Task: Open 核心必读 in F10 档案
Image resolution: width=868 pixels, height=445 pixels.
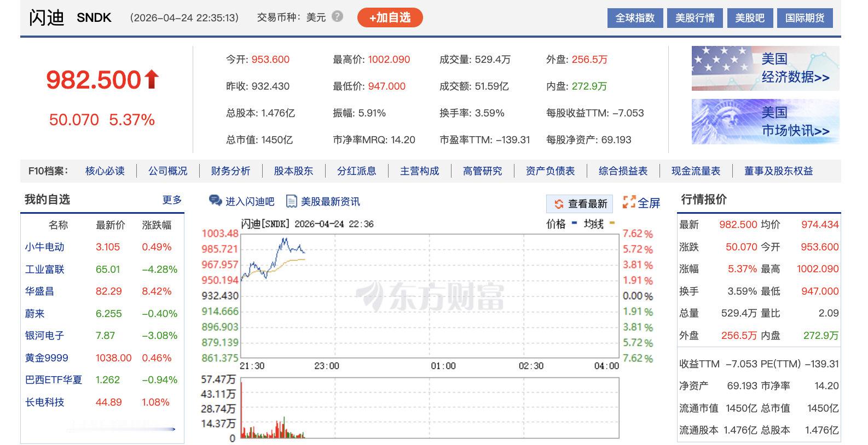Action: coord(105,171)
